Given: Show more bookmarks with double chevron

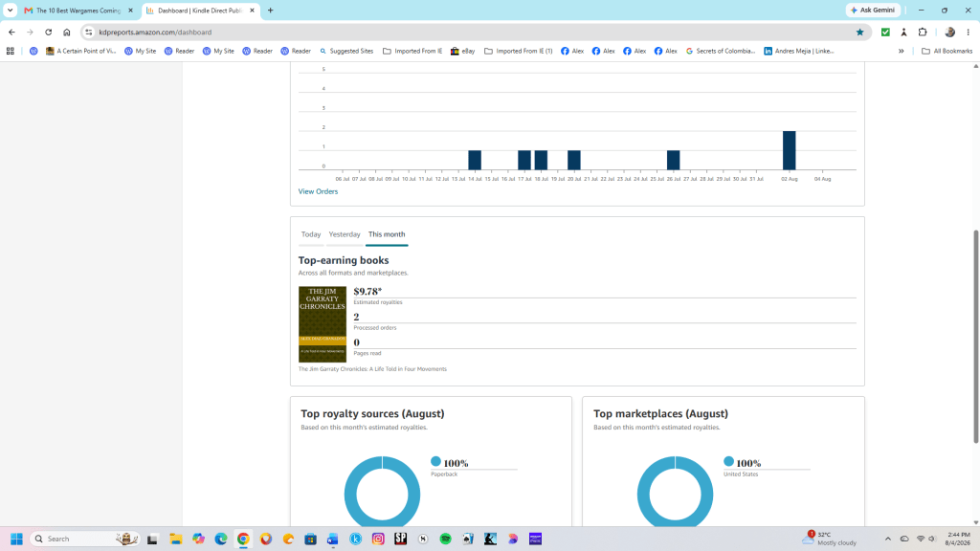Looking at the screenshot, I should pyautogui.click(x=902, y=52).
